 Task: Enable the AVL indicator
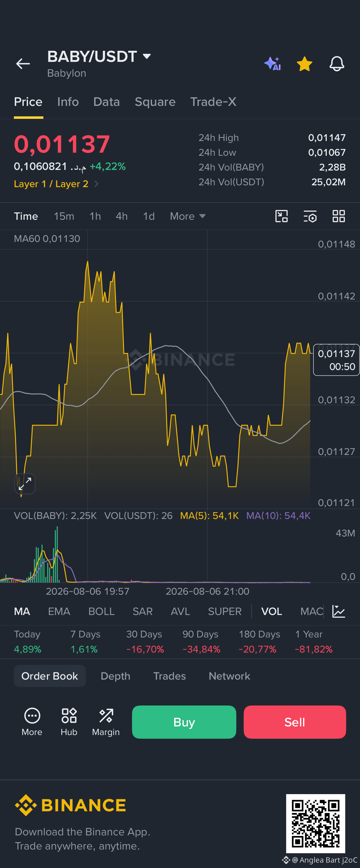click(x=180, y=611)
